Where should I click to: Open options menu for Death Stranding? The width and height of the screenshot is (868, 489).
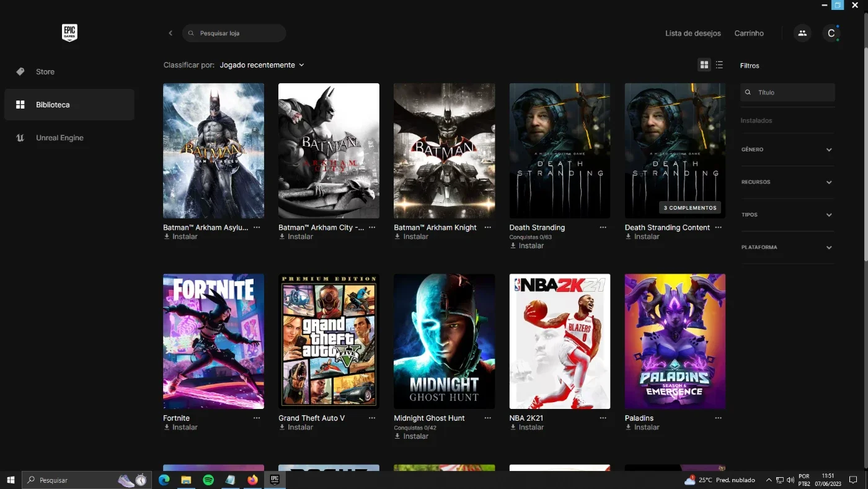pos(603,228)
